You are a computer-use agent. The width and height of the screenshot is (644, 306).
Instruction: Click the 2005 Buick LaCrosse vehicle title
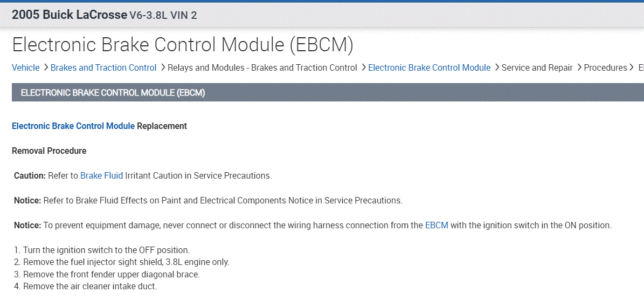click(70, 15)
